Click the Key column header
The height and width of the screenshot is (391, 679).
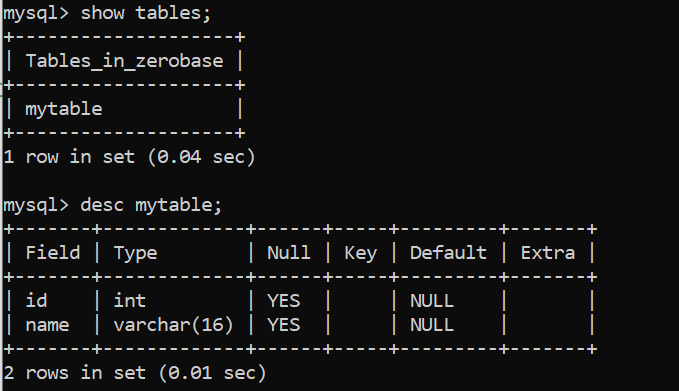point(360,253)
